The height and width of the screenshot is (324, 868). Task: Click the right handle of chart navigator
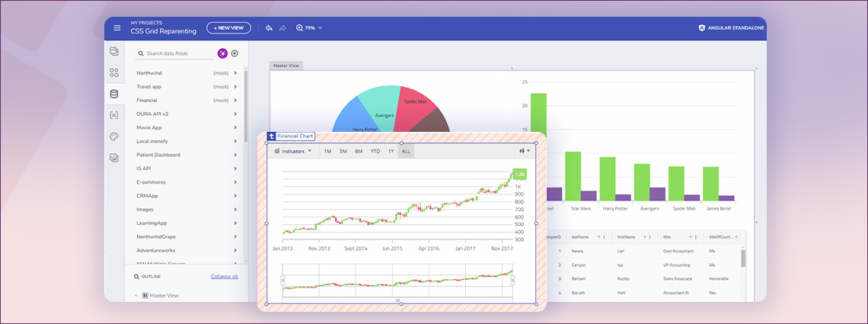[512, 281]
